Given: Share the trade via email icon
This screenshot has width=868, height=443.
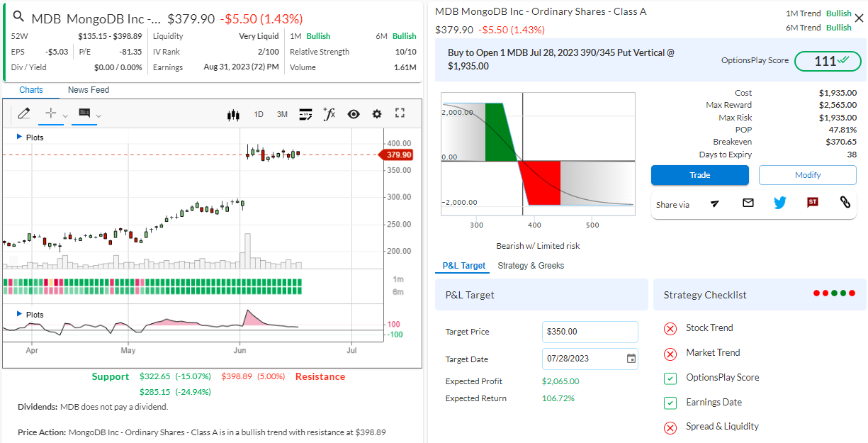Looking at the screenshot, I should click(x=748, y=203).
